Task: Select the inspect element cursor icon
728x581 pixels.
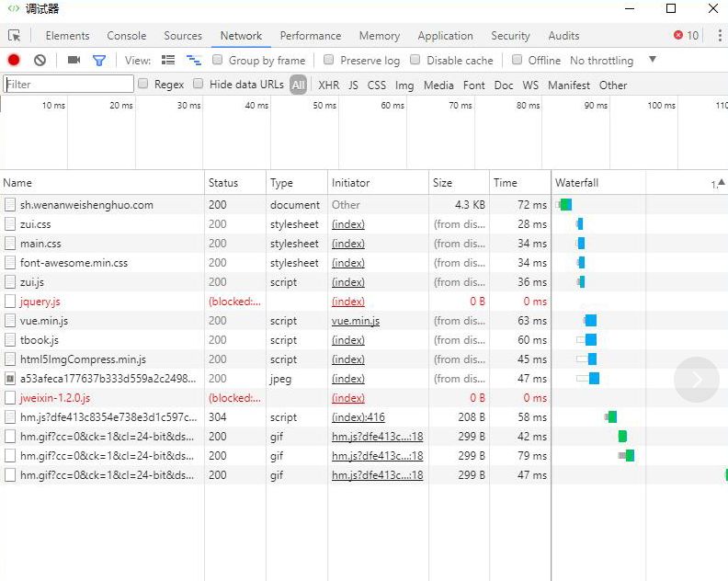Action: (15, 36)
